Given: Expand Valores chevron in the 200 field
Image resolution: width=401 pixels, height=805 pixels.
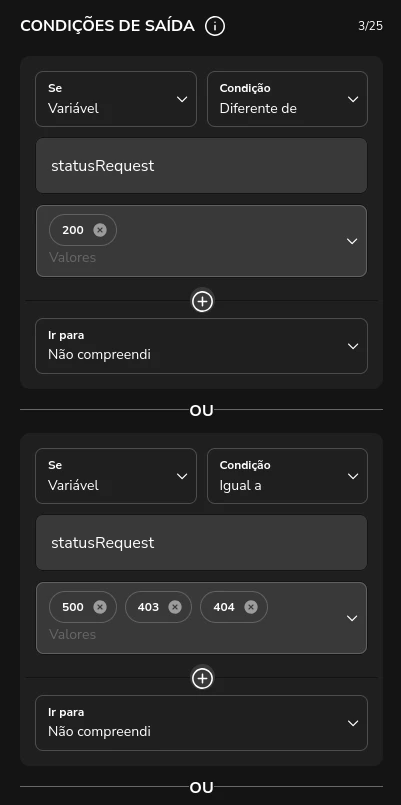Looking at the screenshot, I should pos(352,241).
